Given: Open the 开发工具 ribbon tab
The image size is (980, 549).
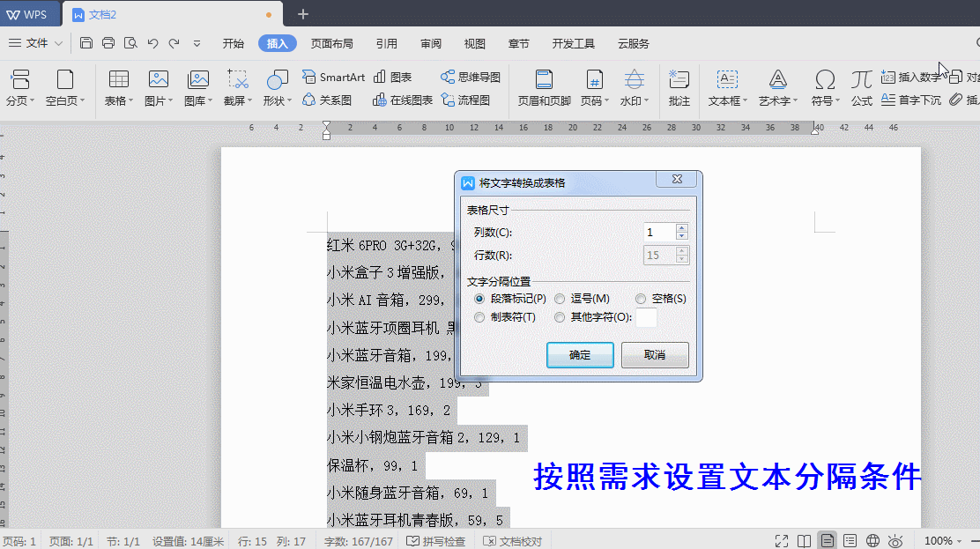Looking at the screenshot, I should point(573,43).
